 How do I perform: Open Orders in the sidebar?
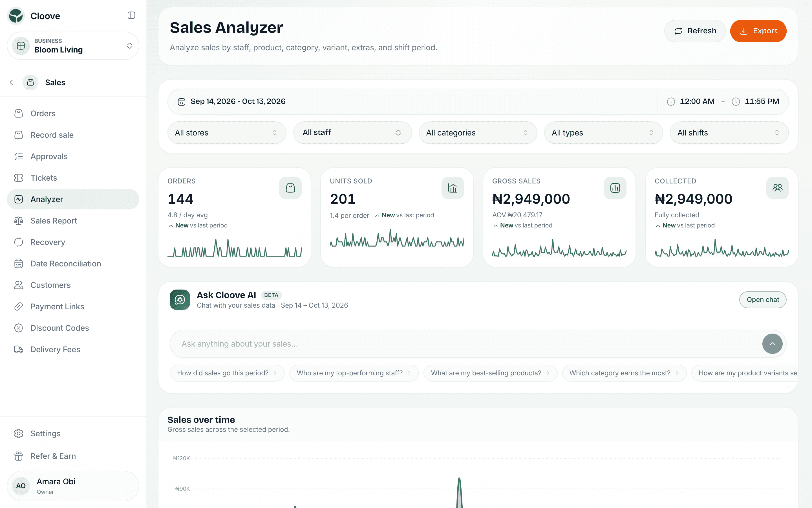click(73, 113)
